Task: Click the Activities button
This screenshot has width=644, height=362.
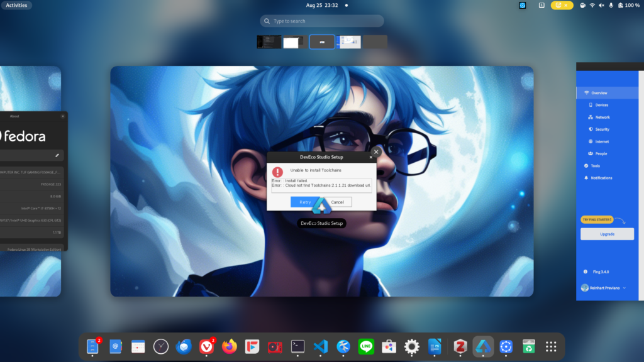Action: point(17,5)
